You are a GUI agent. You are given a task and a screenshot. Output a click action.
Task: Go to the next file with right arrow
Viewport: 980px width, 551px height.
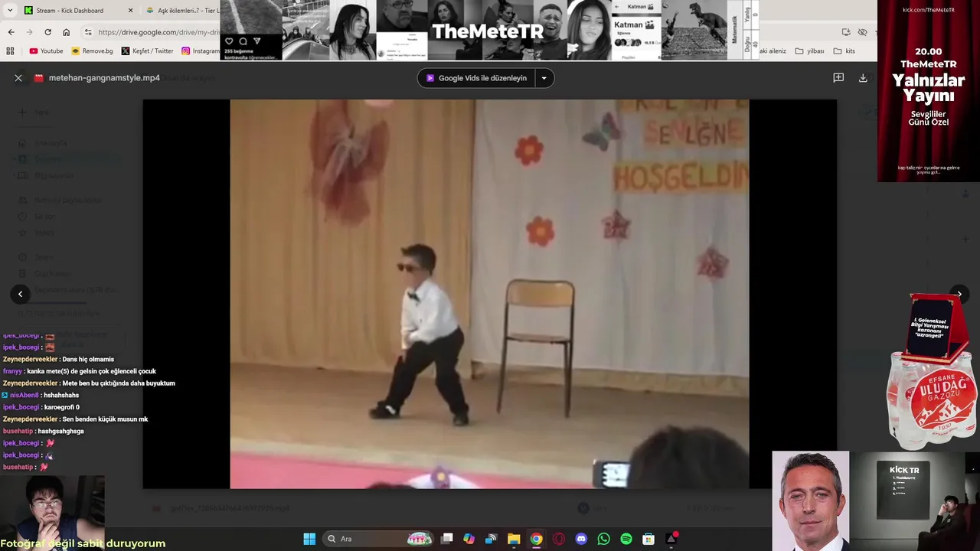click(x=959, y=294)
